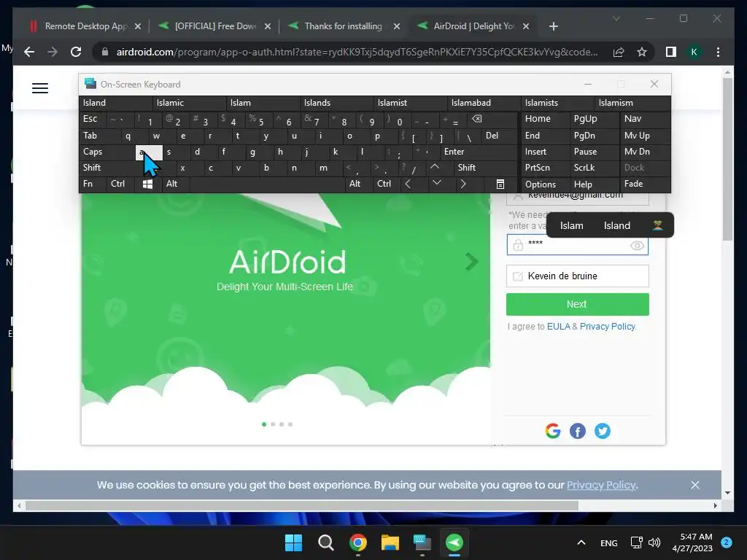Open the EULA link
The height and width of the screenshot is (560, 747).
(x=558, y=327)
